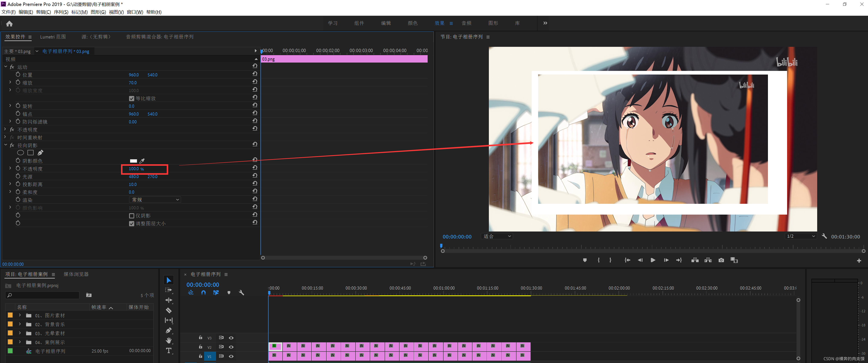Select the Hand tool
The image size is (868, 363).
[169, 340]
